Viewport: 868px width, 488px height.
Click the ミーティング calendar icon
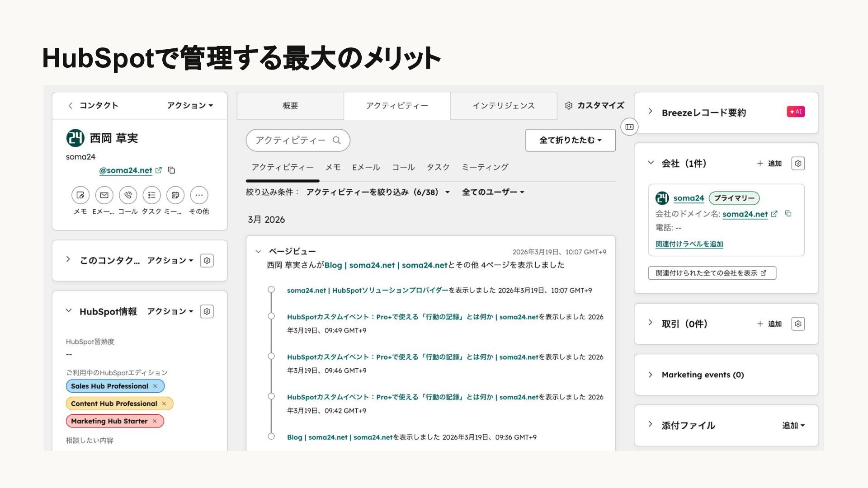[175, 195]
